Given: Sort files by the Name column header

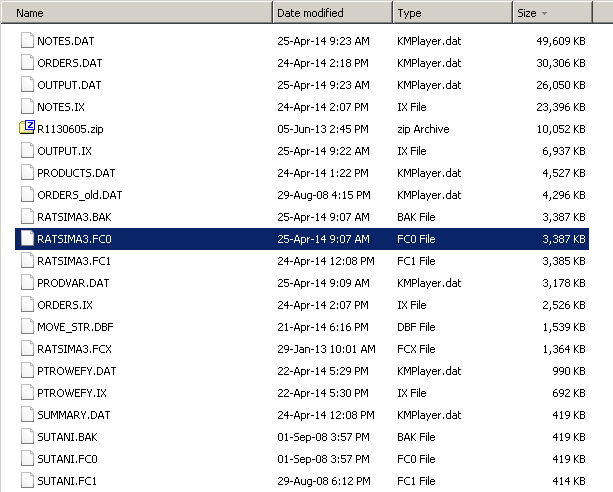Looking at the screenshot, I should coord(136,13).
